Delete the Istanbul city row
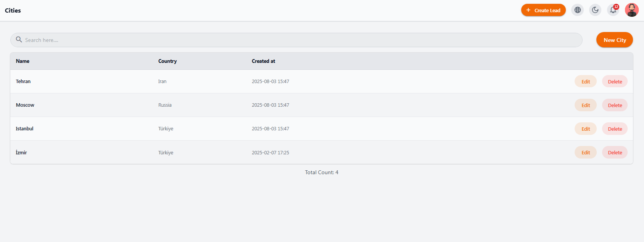Viewport: 644px width, 242px height. pyautogui.click(x=615, y=129)
